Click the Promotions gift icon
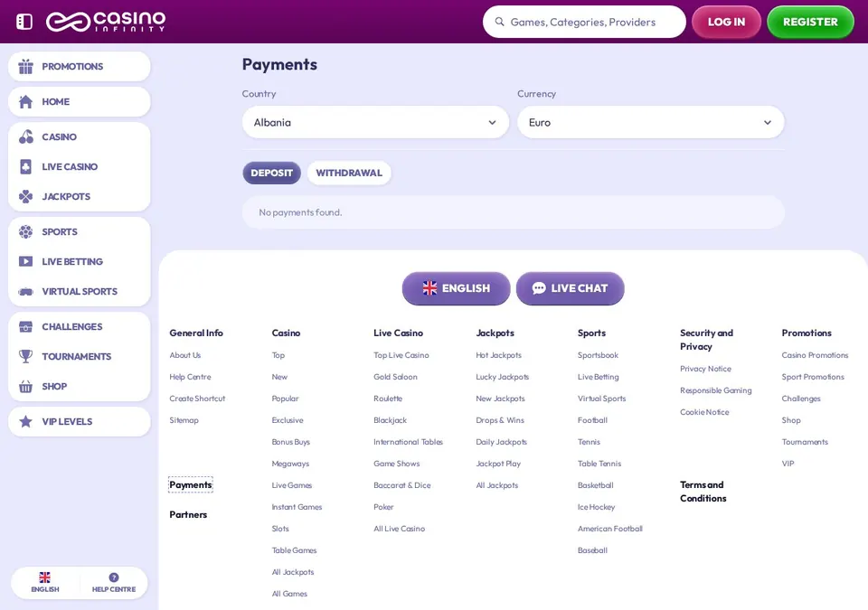 tap(25, 67)
